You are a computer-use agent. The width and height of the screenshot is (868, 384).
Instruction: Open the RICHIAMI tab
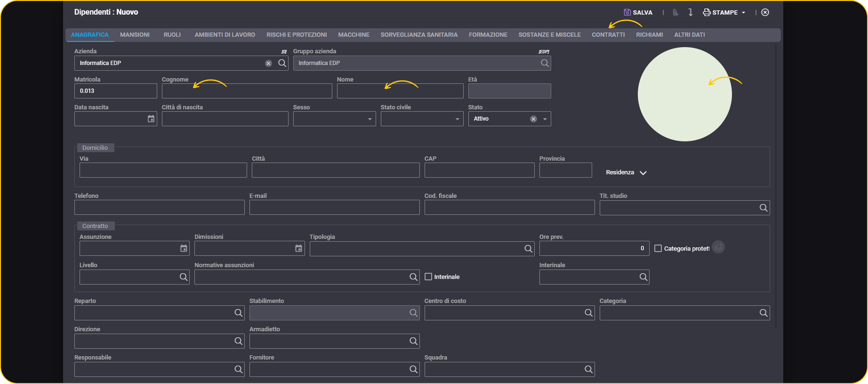click(649, 35)
